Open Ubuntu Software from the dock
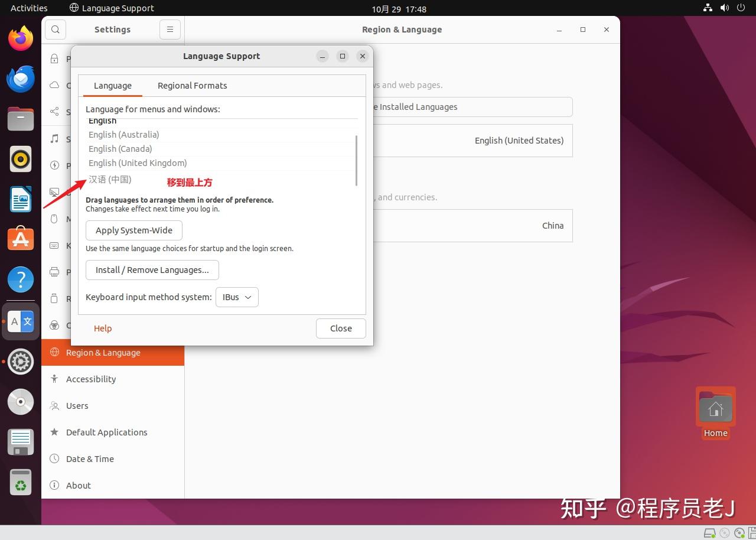The image size is (756, 540). [x=20, y=239]
